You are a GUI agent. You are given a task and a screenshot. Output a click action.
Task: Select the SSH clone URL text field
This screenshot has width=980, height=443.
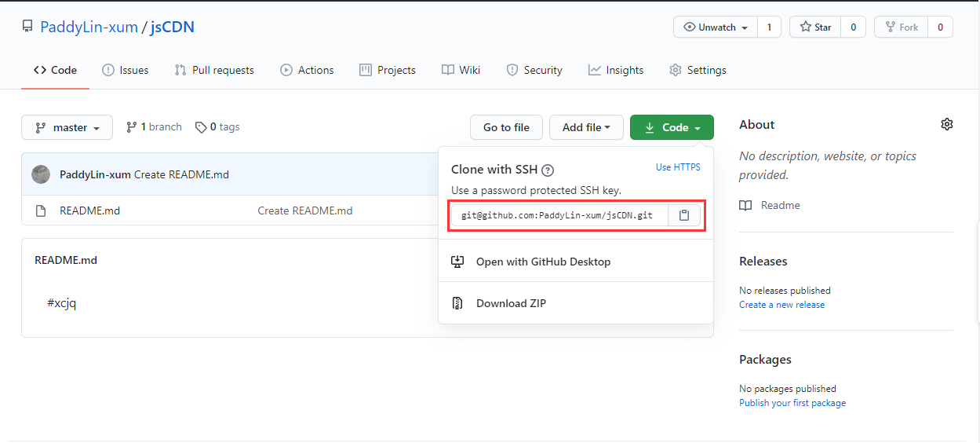point(559,215)
